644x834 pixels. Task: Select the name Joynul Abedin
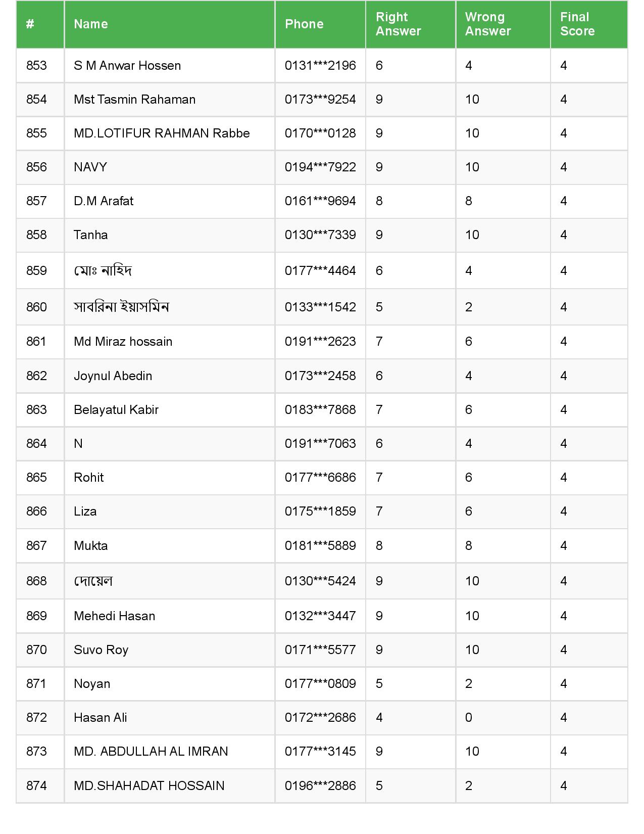tap(113, 376)
